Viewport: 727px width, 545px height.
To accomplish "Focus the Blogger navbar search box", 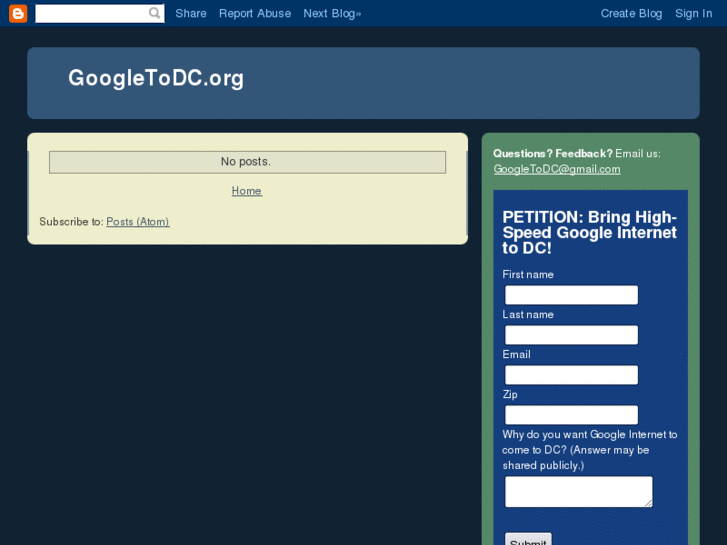I will 100,13.
